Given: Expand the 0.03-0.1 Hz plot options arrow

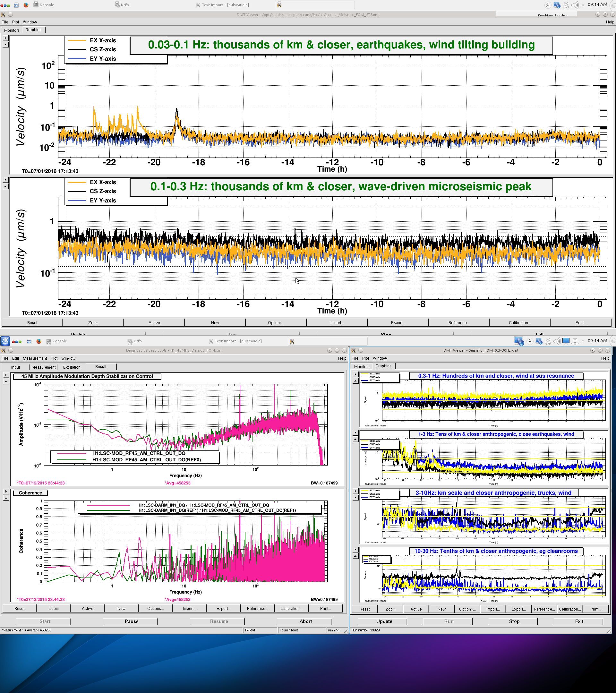Looking at the screenshot, I should [x=5, y=38].
